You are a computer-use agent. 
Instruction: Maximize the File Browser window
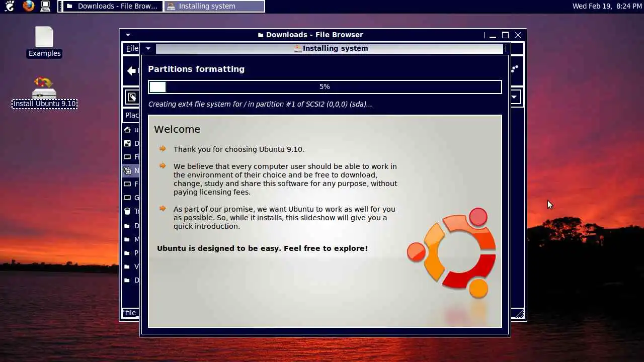coord(505,35)
